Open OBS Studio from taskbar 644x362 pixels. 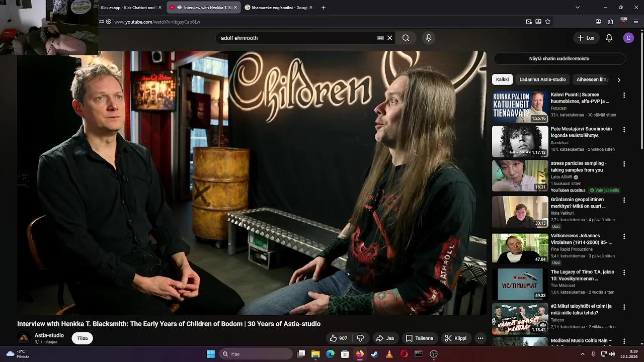coord(434,354)
